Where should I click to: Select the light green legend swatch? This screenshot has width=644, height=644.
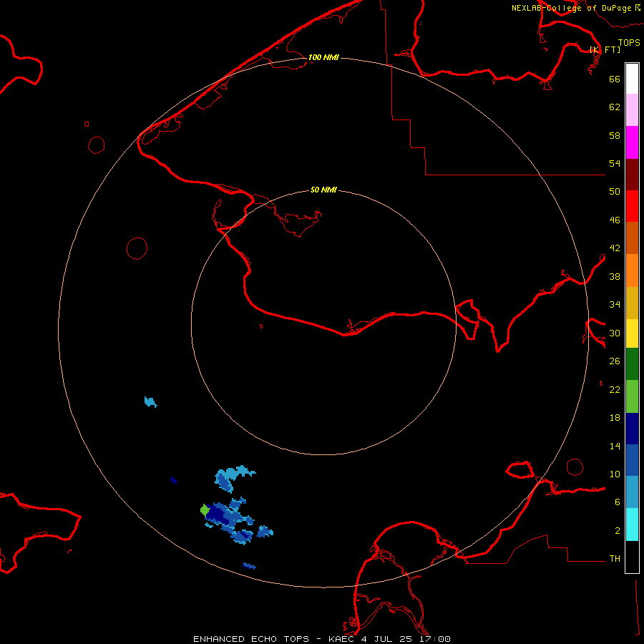pyautogui.click(x=632, y=396)
